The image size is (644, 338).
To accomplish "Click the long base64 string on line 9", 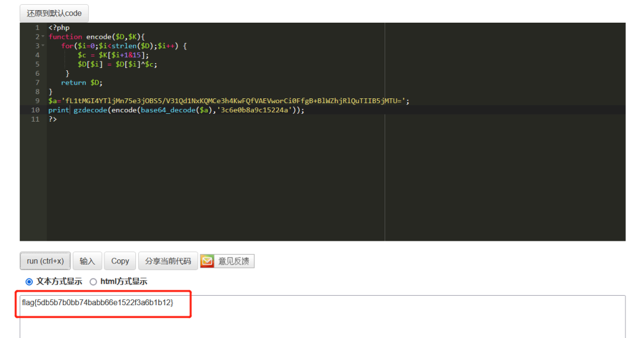I will click(x=233, y=101).
